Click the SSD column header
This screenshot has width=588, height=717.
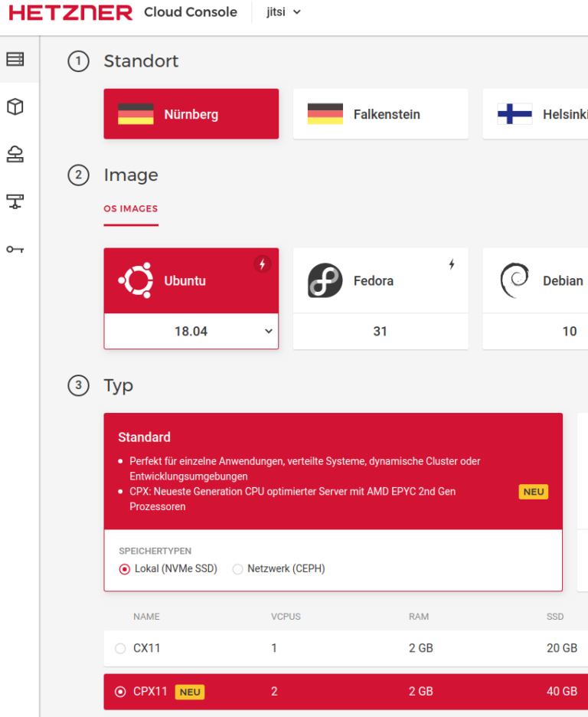click(555, 617)
